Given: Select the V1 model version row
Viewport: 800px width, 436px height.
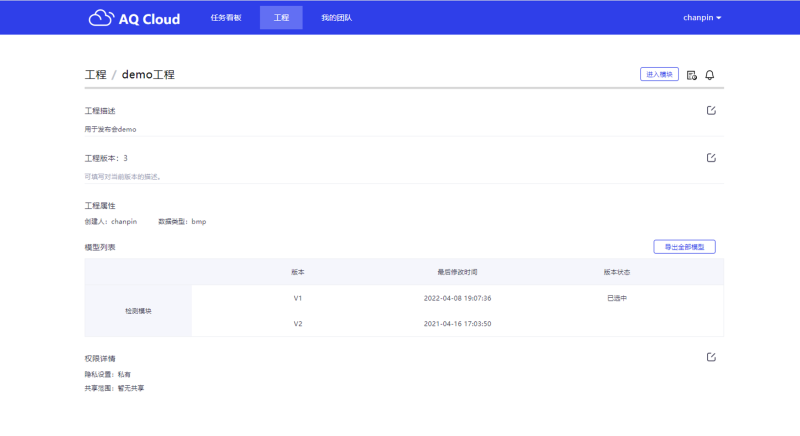Looking at the screenshot, I should tap(458, 298).
